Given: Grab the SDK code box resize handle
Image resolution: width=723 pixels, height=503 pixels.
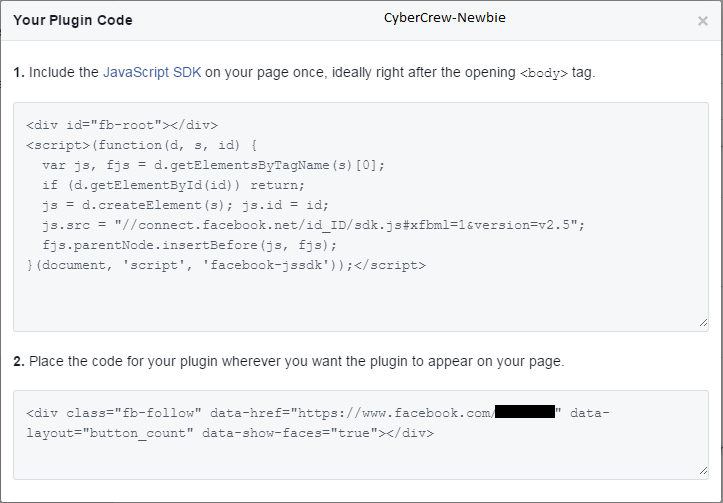Looking at the screenshot, I should click(x=702, y=323).
